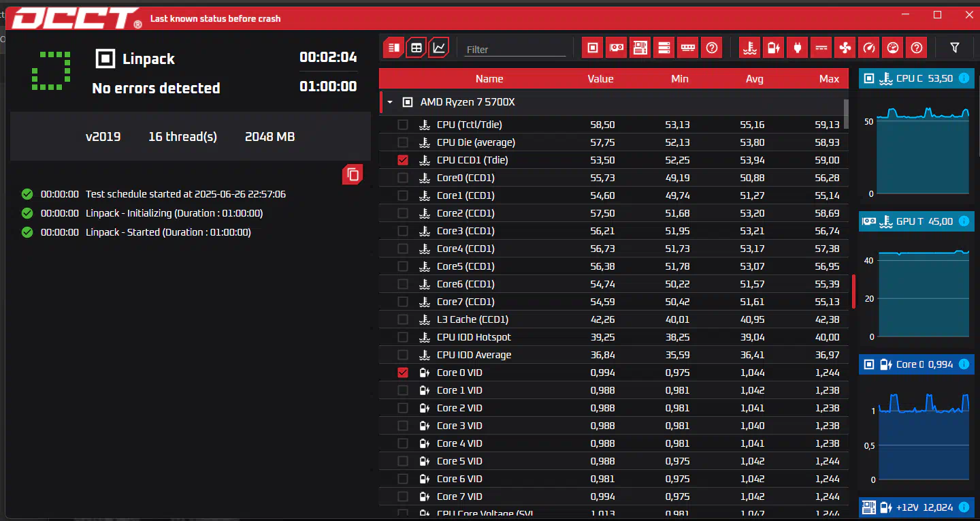Image resolution: width=980 pixels, height=521 pixels.
Task: Open info for the Core 0 graph
Action: pyautogui.click(x=964, y=364)
